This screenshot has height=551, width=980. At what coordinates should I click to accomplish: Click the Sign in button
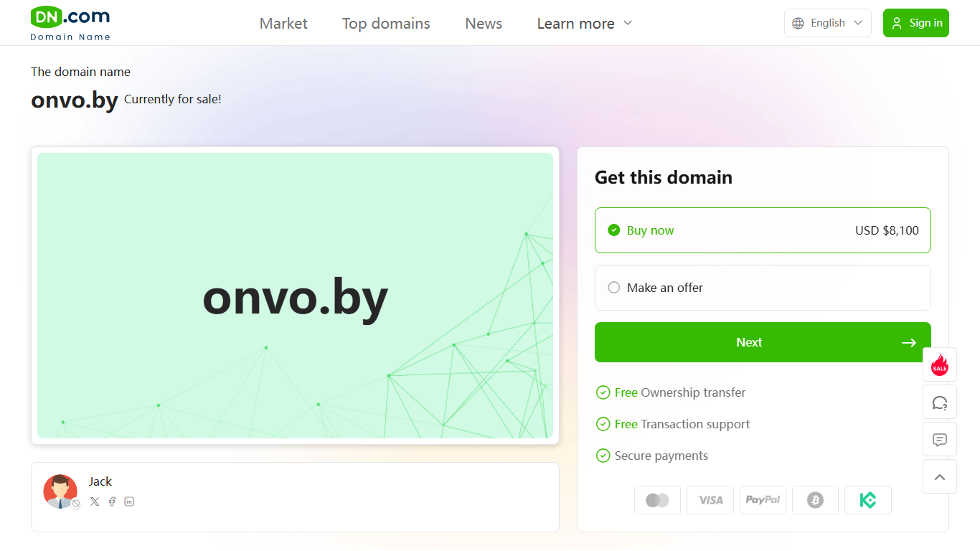pos(916,23)
